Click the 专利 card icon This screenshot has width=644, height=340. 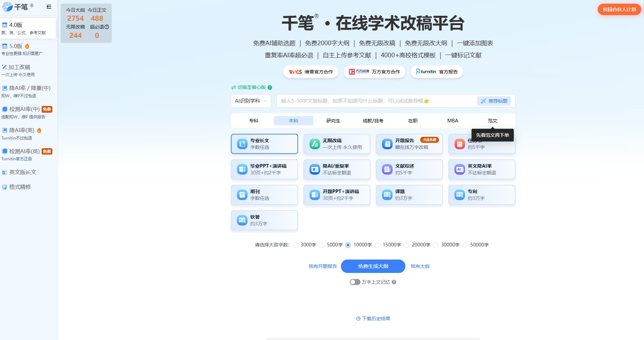click(460, 195)
